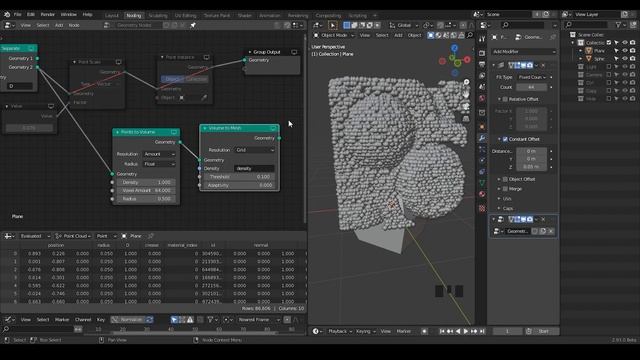Jump to the start frame
The image size is (640, 360).
click(442, 331)
